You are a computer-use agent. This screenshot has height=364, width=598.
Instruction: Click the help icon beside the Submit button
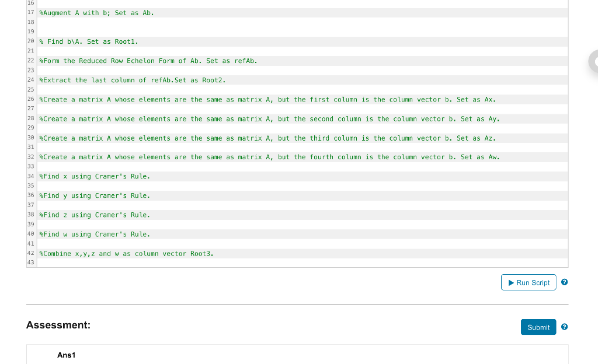(564, 327)
